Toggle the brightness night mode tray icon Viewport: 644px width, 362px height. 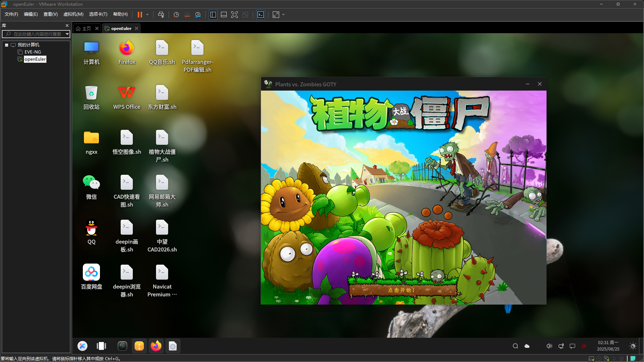click(633, 346)
